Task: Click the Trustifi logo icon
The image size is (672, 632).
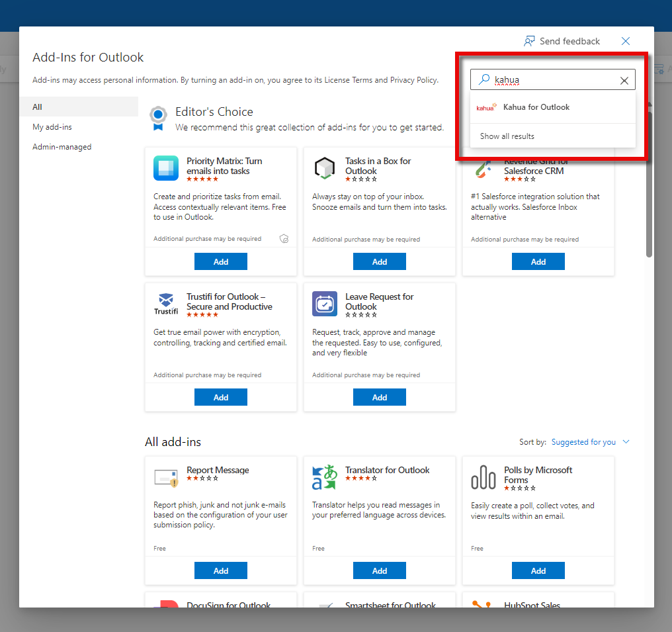Action: pyautogui.click(x=166, y=304)
